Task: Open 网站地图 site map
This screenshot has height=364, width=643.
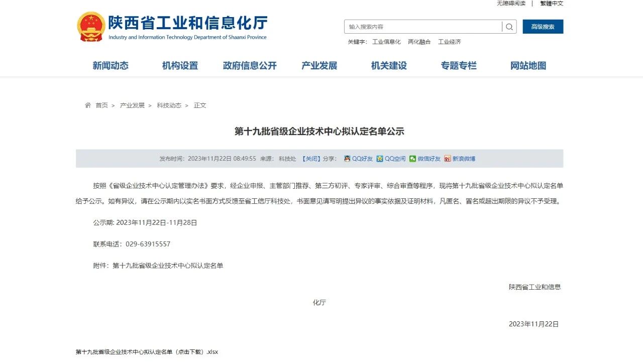Action: 528,66
